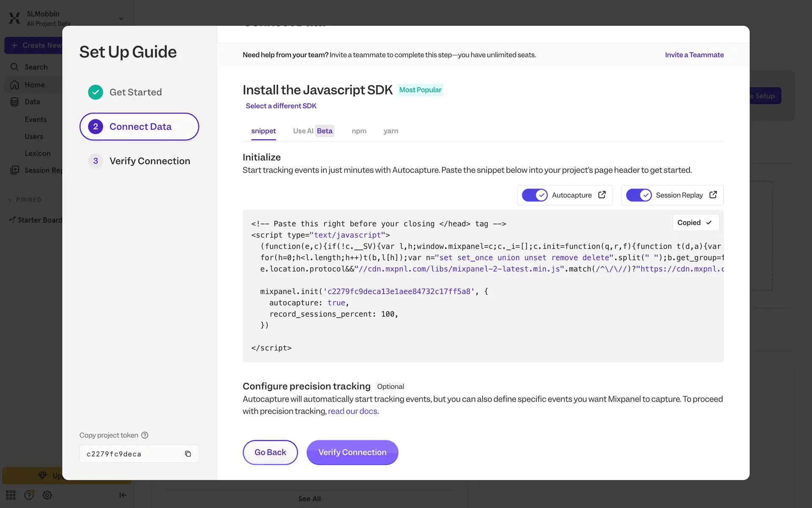The width and height of the screenshot is (812, 508).
Task: Expand the SLMobbin project dropdown
Action: tap(121, 19)
